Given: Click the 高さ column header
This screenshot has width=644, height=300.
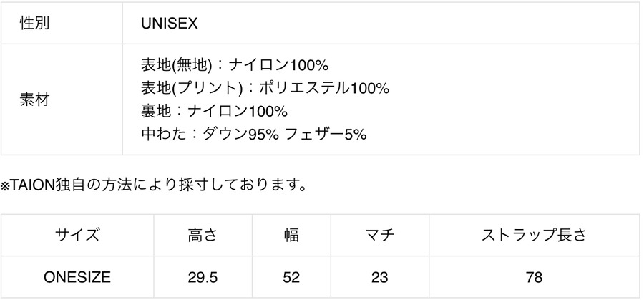Looking at the screenshot, I should pyautogui.click(x=205, y=234).
